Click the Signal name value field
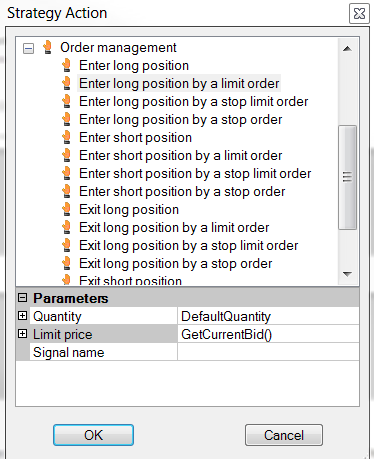Image resolution: width=374 pixels, height=459 pixels. click(x=268, y=352)
